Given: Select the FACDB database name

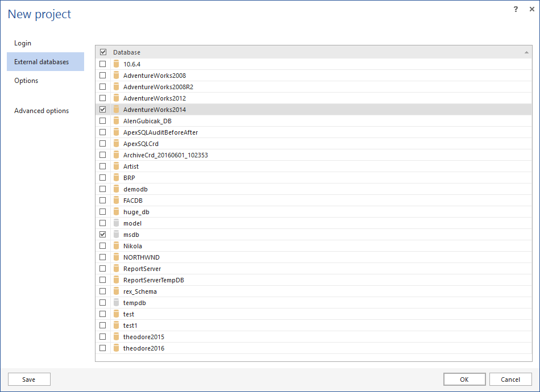Looking at the screenshot, I should pos(133,201).
